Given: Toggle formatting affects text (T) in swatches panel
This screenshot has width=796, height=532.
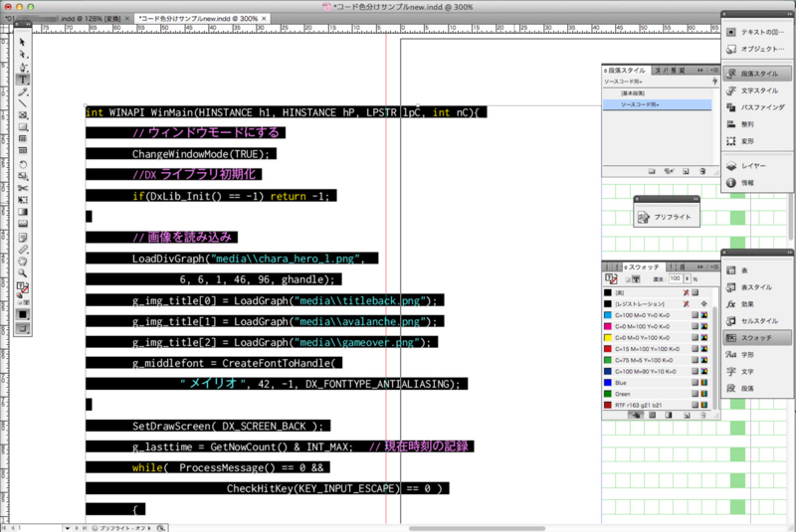Looking at the screenshot, I should pos(636,279).
